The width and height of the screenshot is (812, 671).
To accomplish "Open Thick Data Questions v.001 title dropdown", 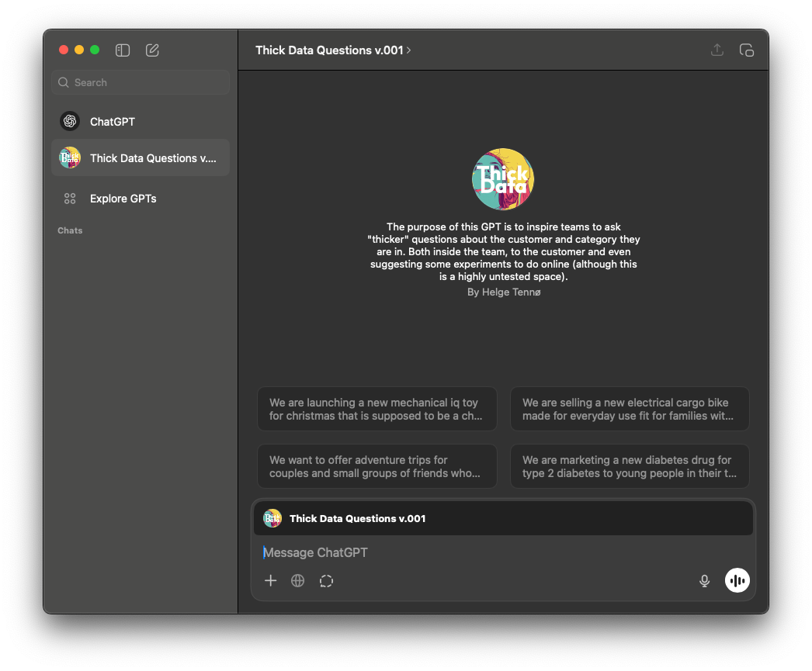I will [x=332, y=50].
